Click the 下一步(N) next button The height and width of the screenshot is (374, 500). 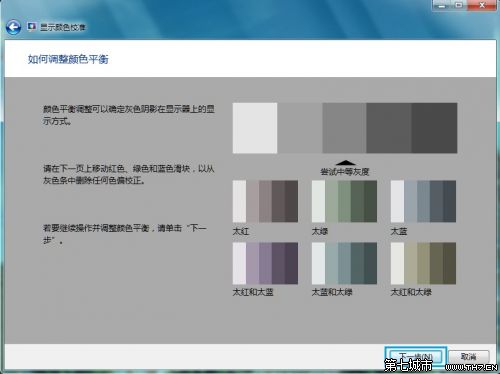415,357
